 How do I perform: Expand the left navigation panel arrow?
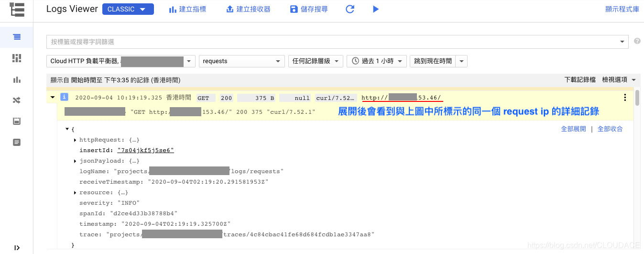17,248
